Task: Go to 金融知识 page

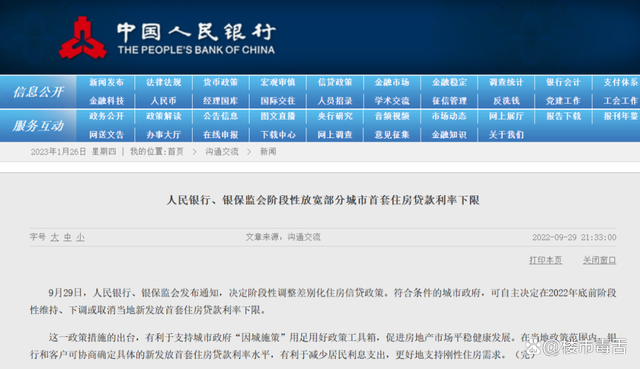Action: click(x=449, y=135)
